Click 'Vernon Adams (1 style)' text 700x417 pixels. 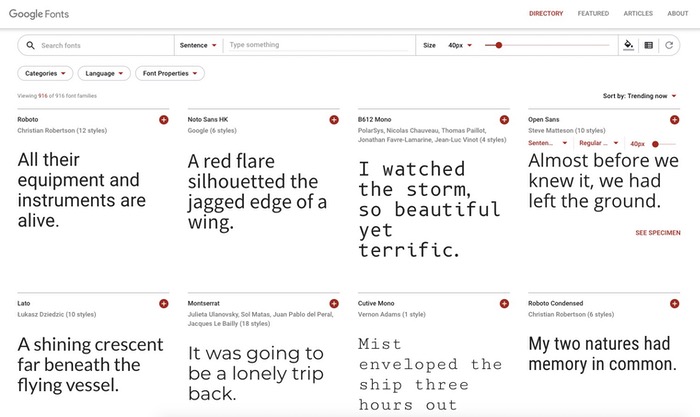392,314
